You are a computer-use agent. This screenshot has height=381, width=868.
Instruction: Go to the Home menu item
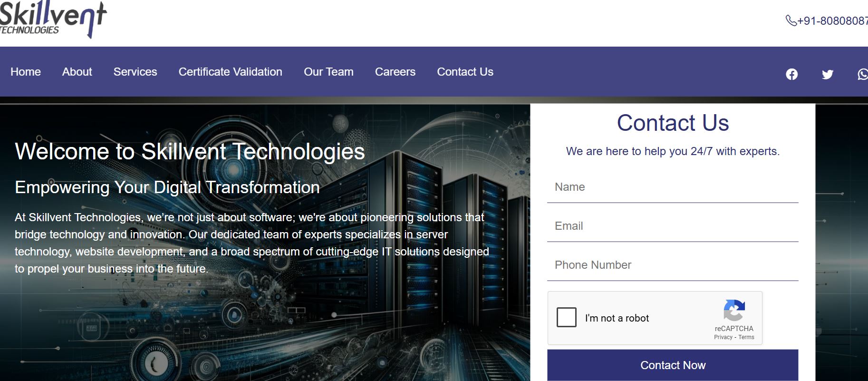tap(26, 72)
